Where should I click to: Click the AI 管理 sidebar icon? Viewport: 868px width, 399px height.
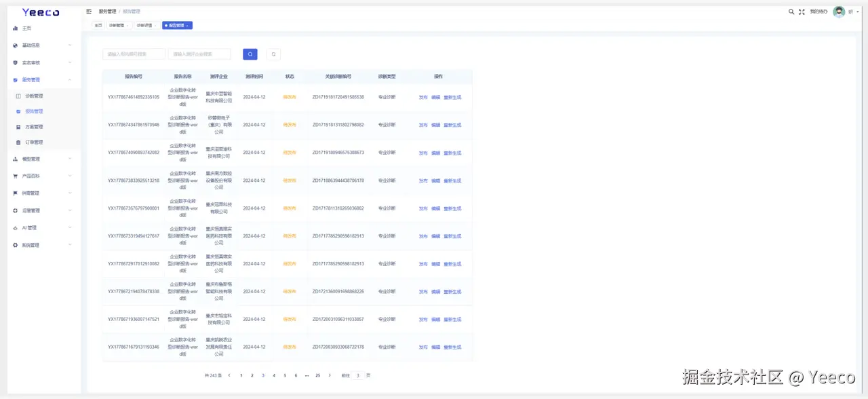(x=16, y=228)
